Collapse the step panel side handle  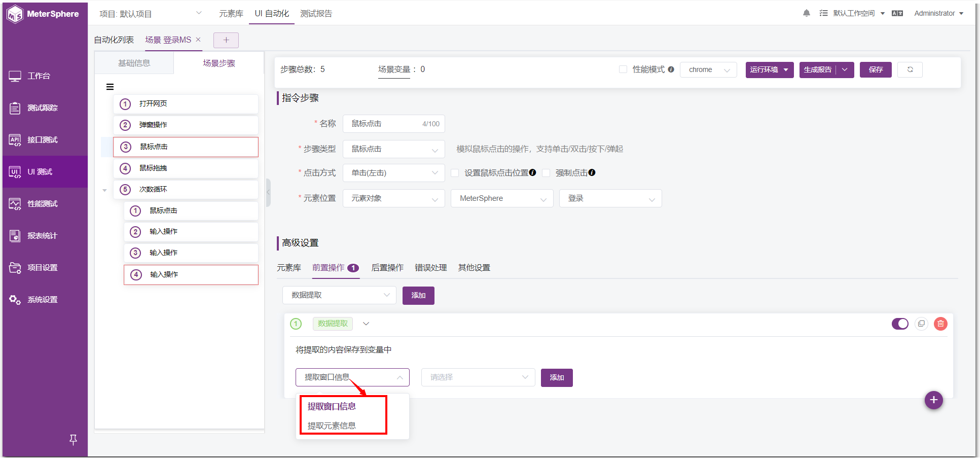click(268, 193)
